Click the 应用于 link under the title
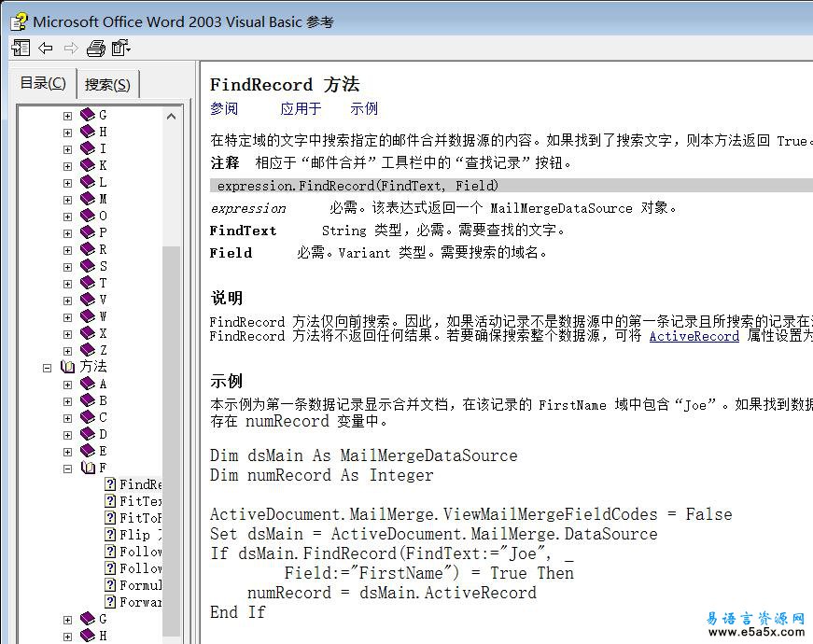The width and height of the screenshot is (813, 644). pos(301,109)
